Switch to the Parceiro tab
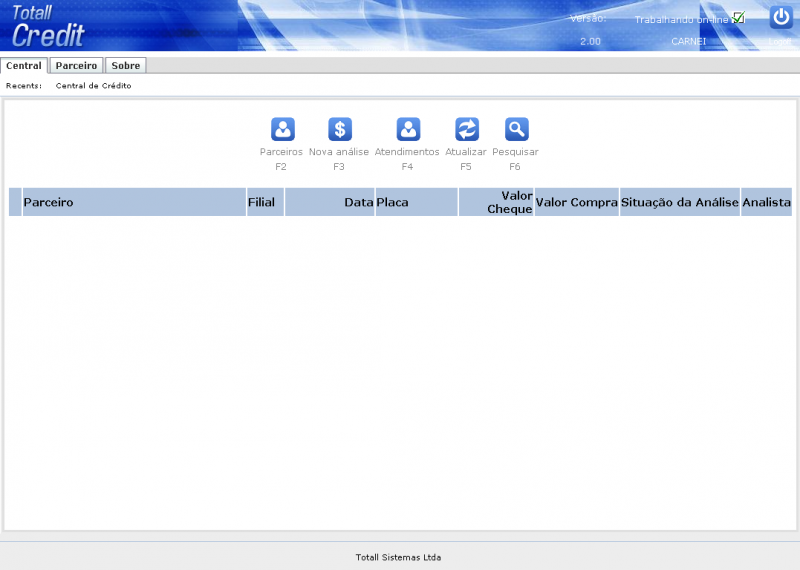 point(76,65)
